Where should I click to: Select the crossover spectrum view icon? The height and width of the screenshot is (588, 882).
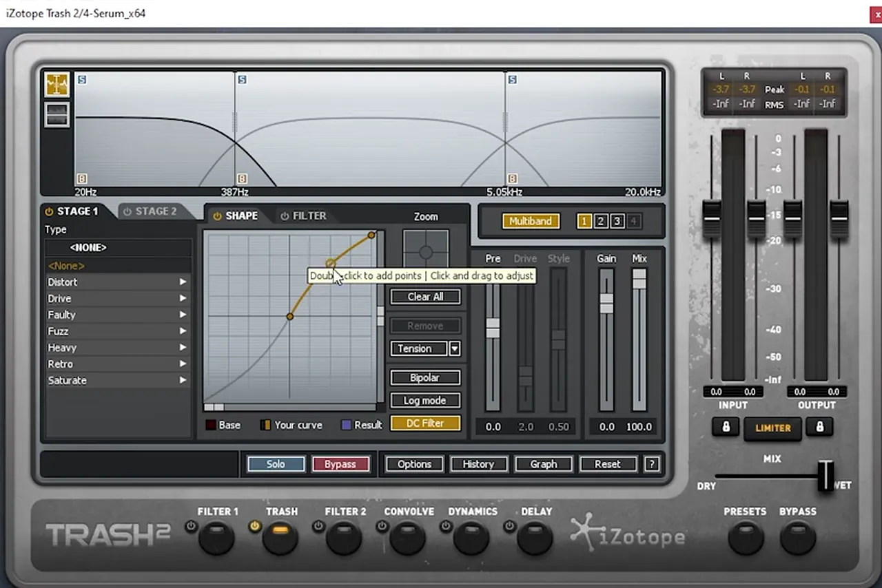(57, 85)
